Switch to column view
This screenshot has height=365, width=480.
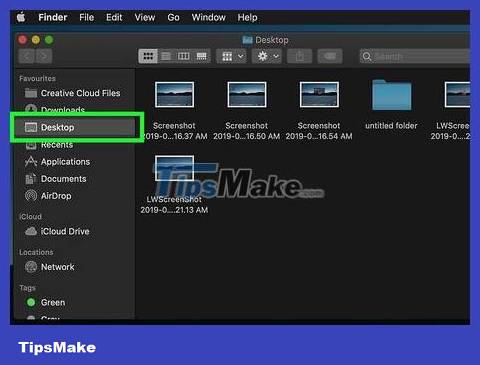[x=184, y=56]
